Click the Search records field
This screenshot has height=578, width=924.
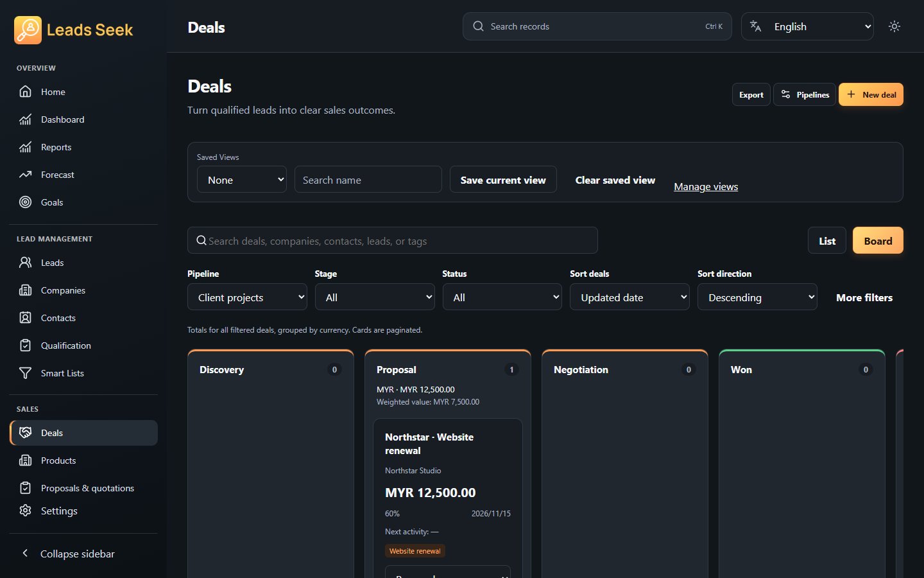point(597,26)
